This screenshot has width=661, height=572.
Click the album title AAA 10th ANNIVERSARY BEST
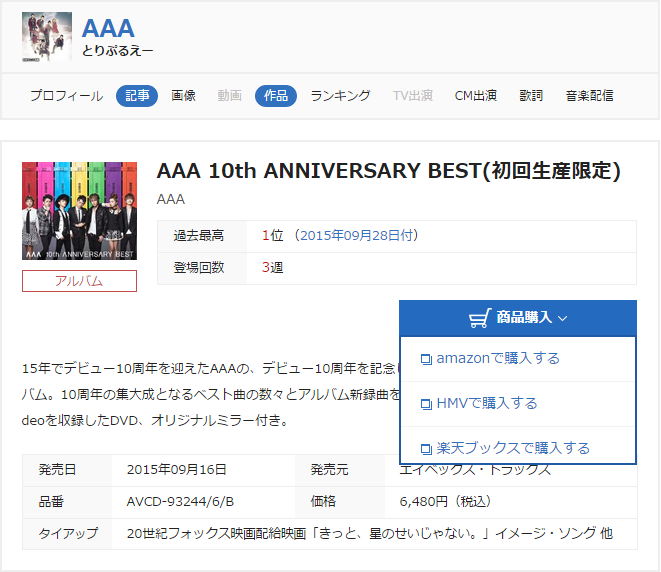[388, 171]
